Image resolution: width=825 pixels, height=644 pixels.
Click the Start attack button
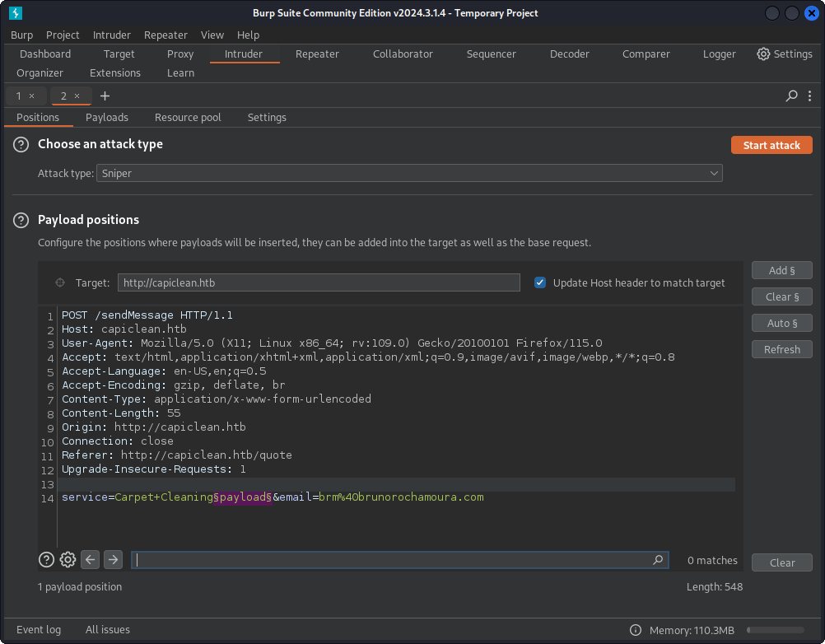point(771,145)
